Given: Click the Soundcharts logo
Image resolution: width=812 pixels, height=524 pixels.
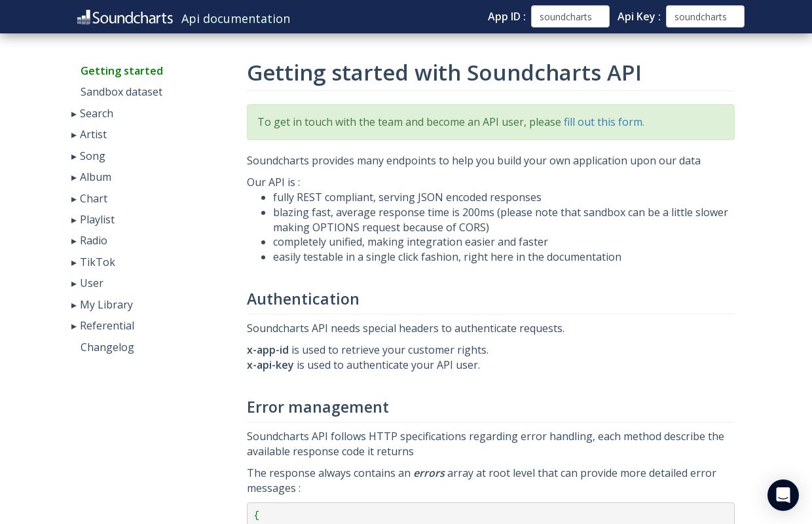Looking at the screenshot, I should (124, 18).
